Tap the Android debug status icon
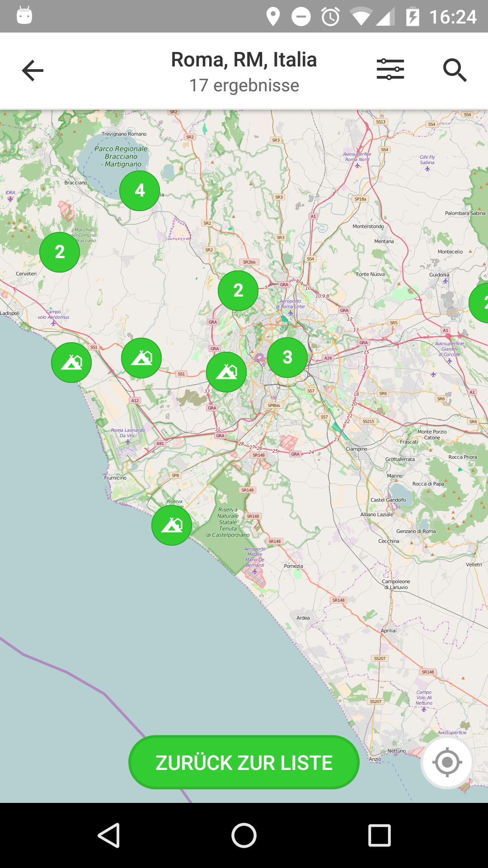The image size is (488, 868). [x=24, y=16]
